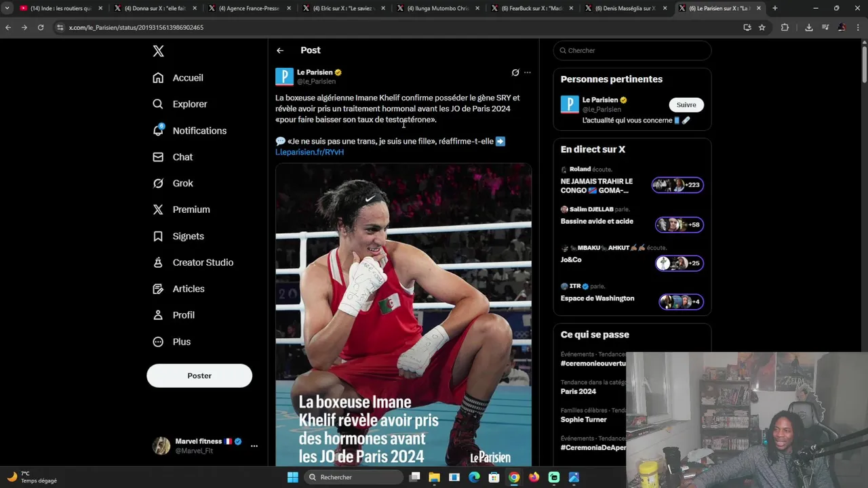Open the Espace de Washington space
Viewport: 868px width, 488px height.
pyautogui.click(x=597, y=299)
